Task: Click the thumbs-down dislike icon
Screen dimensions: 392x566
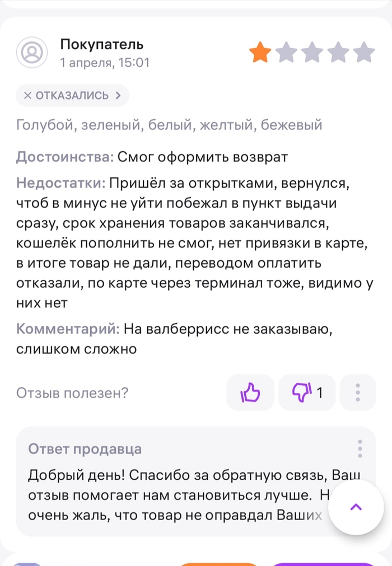Action: coord(302,392)
